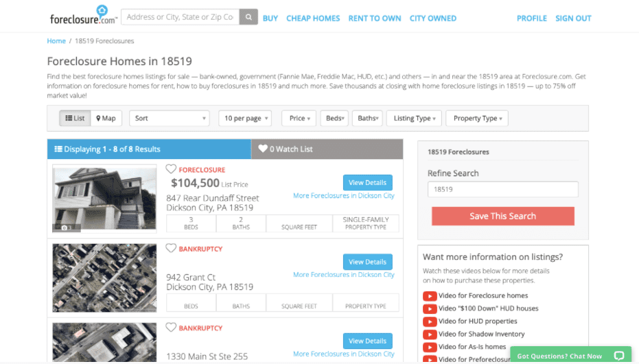The width and height of the screenshot is (639, 364).
Task: Click Home breadcrumb link
Action: point(56,40)
